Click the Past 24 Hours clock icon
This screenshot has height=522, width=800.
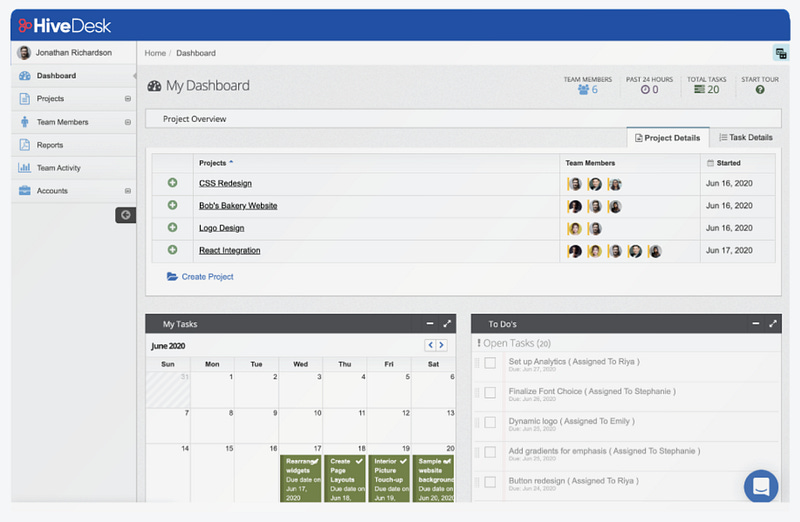[x=645, y=90]
